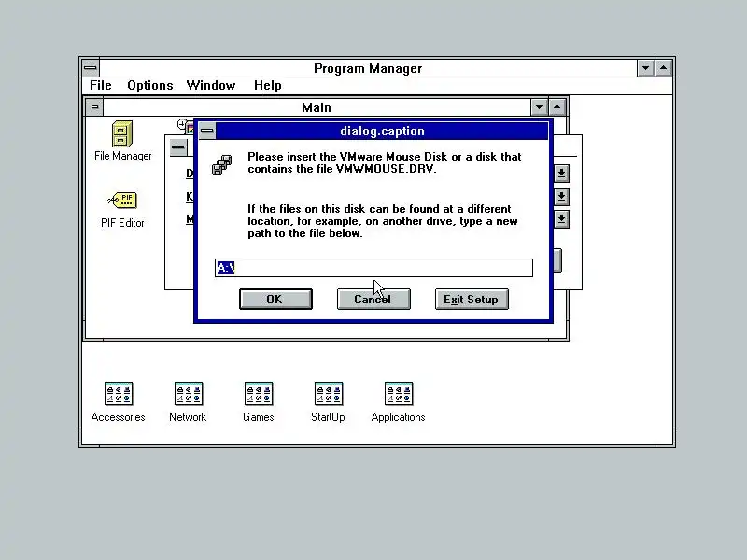Open the middle dropdown arrow behind the dialog
Image resolution: width=747 pixels, height=560 pixels.
click(x=562, y=196)
